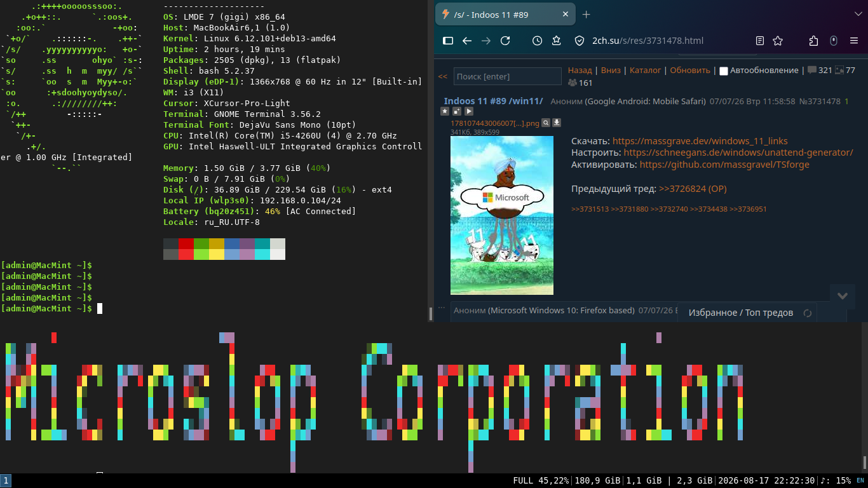Click the three-dots menu beside second post
Viewport: 868px width, 488px height.
coord(442,308)
